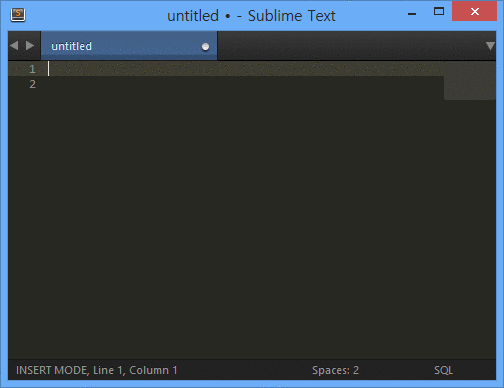
Task: Go to next tab with right arrow
Action: (x=30, y=45)
